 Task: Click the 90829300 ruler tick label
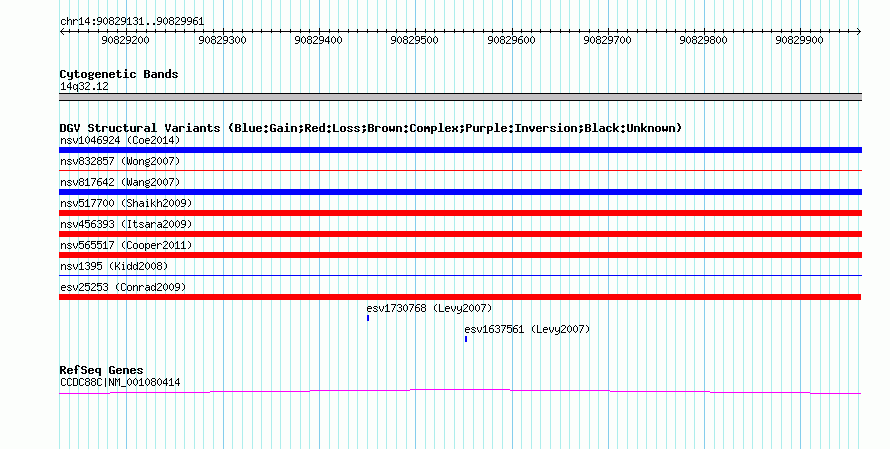click(222, 40)
